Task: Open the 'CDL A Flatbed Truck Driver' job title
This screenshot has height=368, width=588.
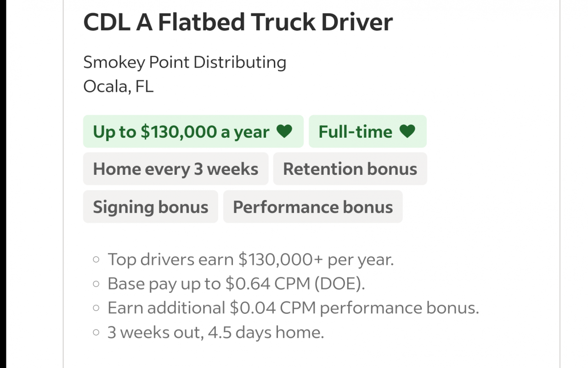Action: [238, 22]
